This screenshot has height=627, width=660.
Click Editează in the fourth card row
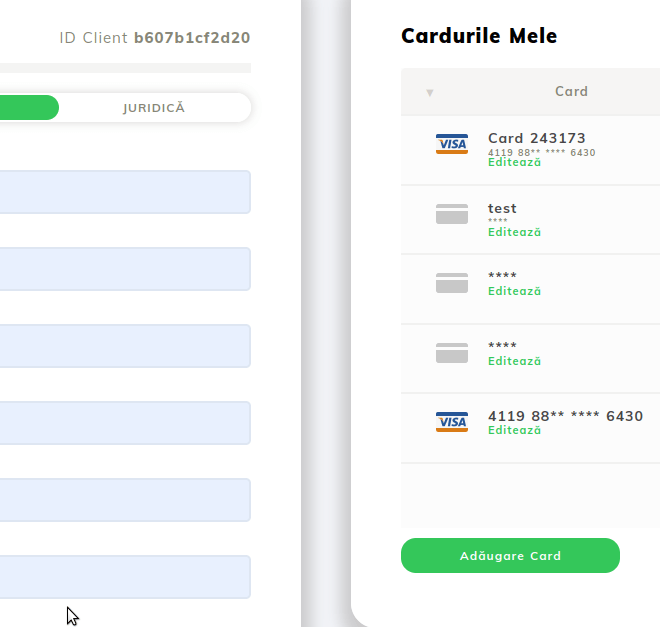point(514,361)
